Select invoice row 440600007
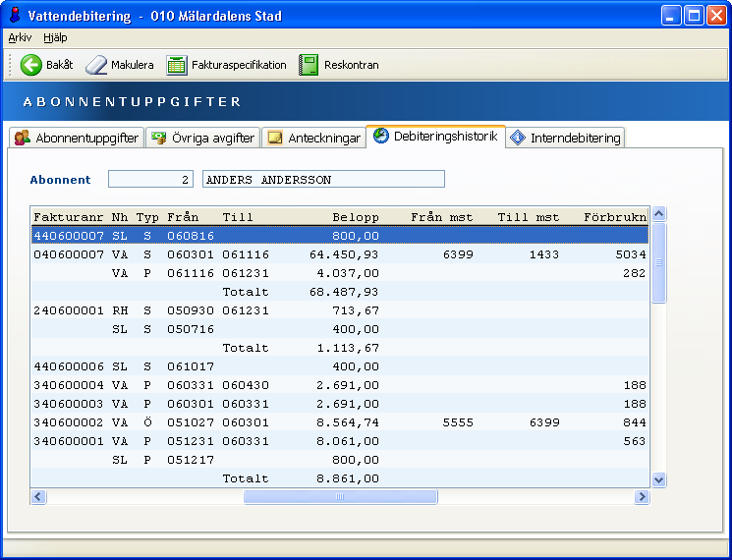 (x=340, y=236)
